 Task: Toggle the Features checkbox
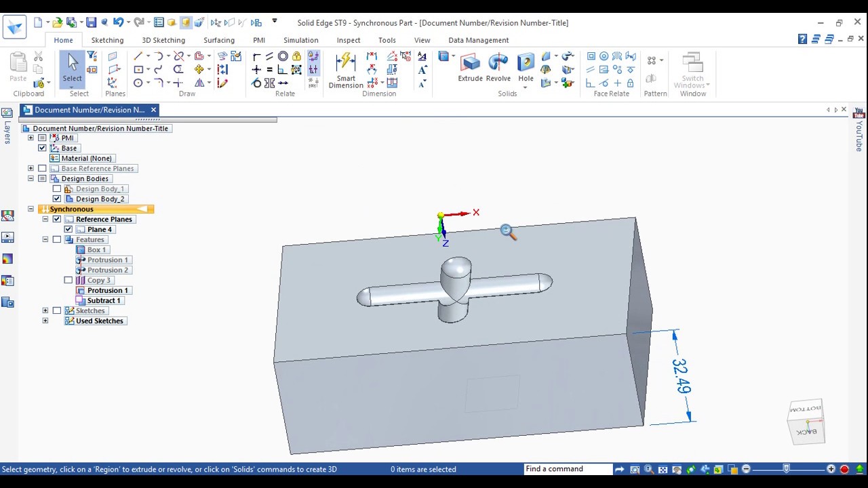coord(57,239)
